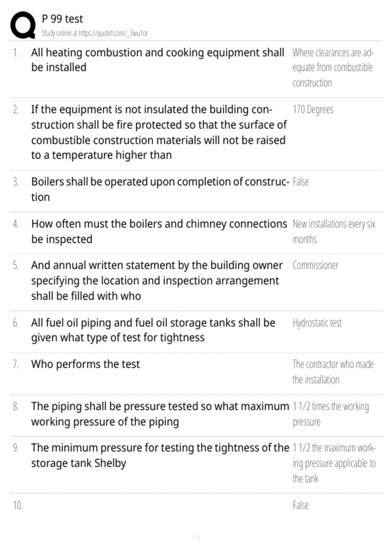Select the answer 'Where clearances are adequate'
392x556 pixels.
(333, 68)
